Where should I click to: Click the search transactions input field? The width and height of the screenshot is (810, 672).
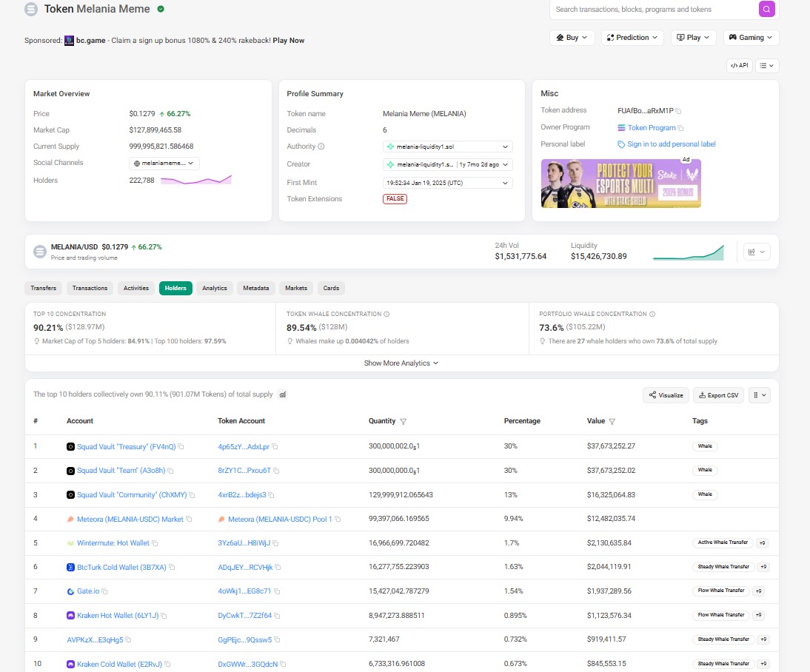point(654,10)
